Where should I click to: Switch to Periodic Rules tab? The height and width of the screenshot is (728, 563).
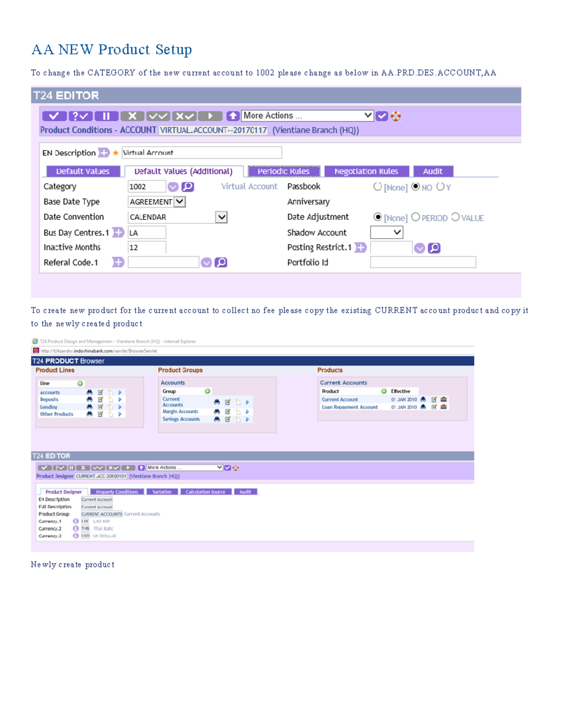coord(284,171)
